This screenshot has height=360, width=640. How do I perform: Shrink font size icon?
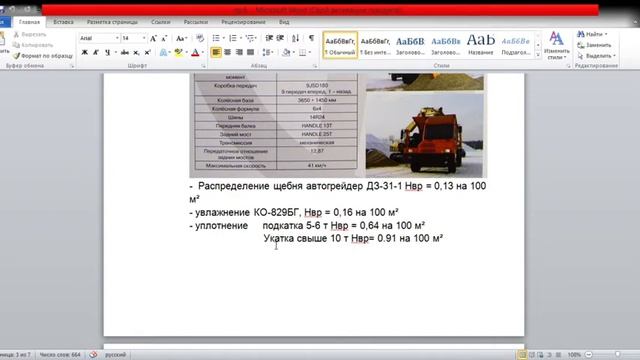point(164,38)
